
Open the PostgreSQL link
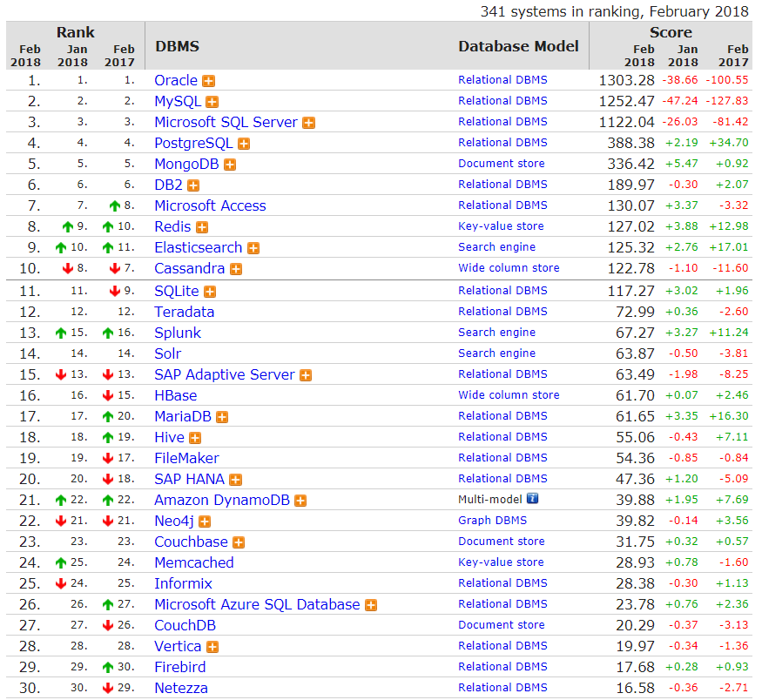tap(193, 143)
